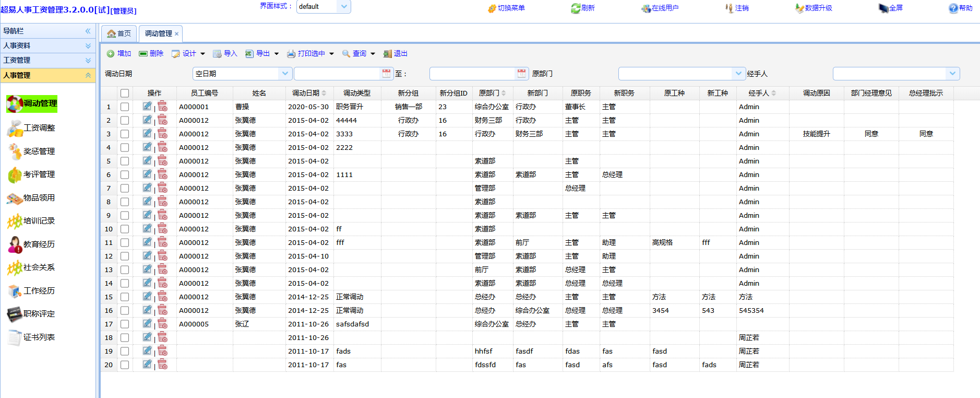Image resolution: width=980 pixels, height=398 pixels.
Task: Check the checkbox for row 15
Action: click(x=125, y=297)
